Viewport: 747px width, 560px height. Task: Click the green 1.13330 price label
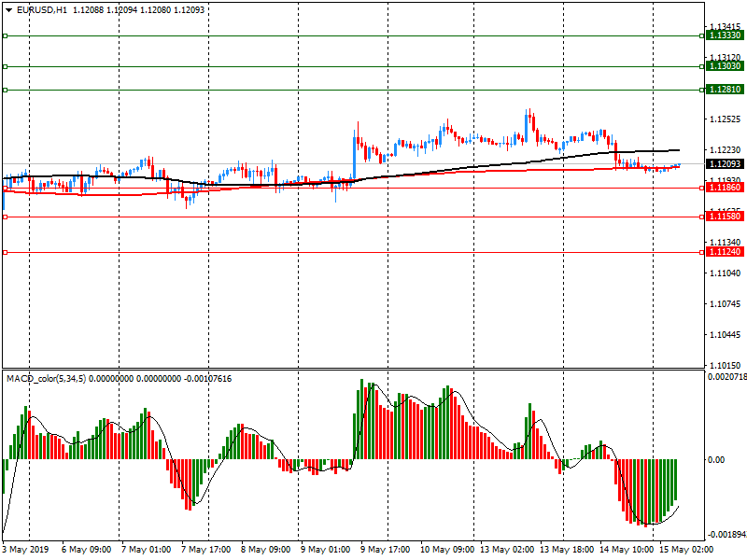pos(725,35)
